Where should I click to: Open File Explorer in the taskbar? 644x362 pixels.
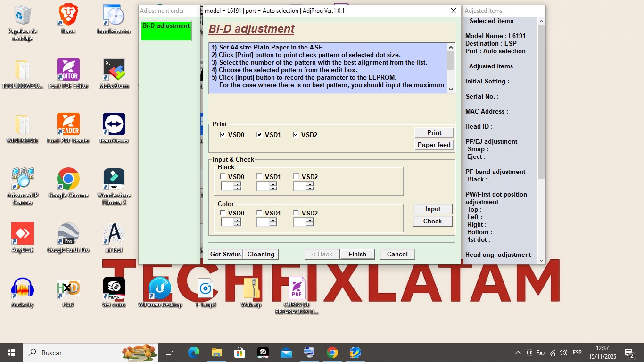(x=216, y=353)
